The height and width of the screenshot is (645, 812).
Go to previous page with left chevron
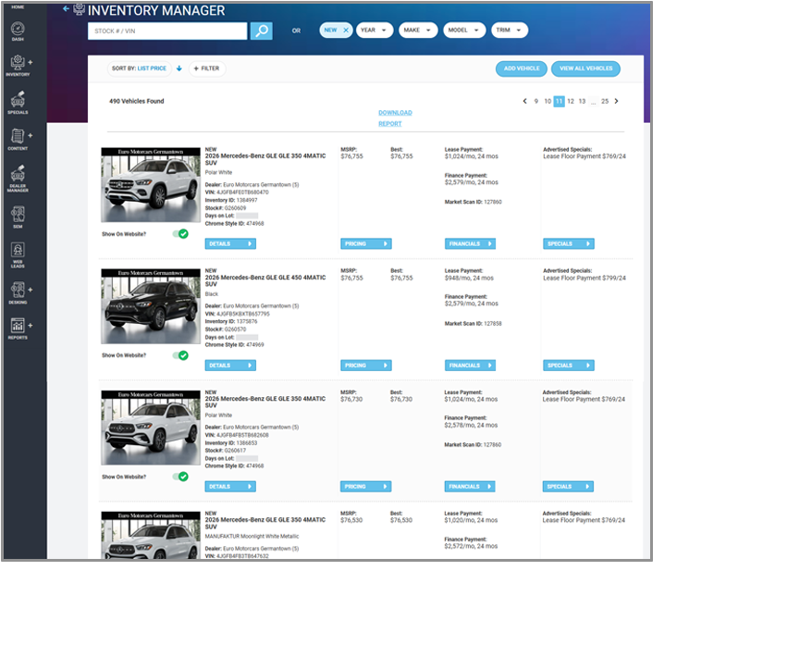click(x=524, y=101)
